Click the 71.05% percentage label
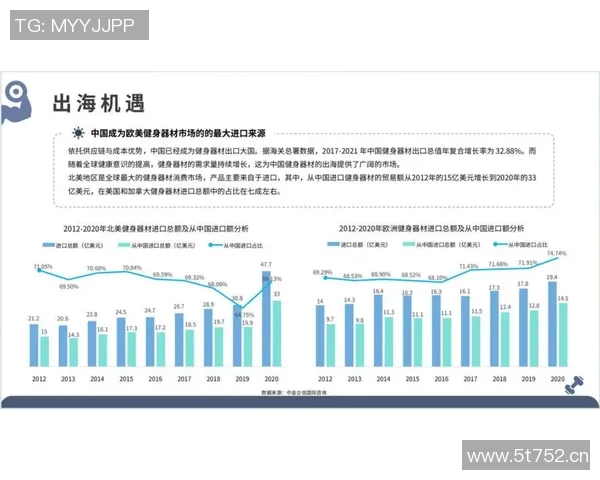The height and width of the screenshot is (480, 600). click(x=43, y=266)
